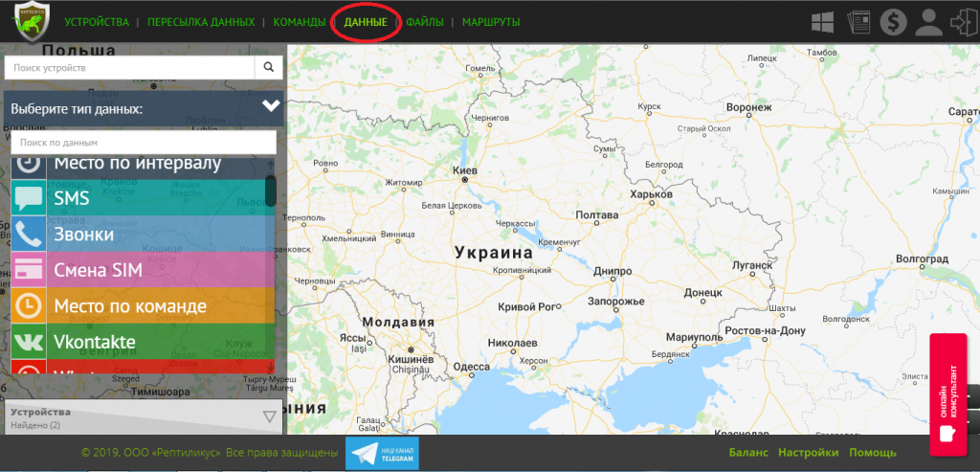980x472 pixels.
Task: Open the ФАЙЛЫ menu
Action: 425,23
